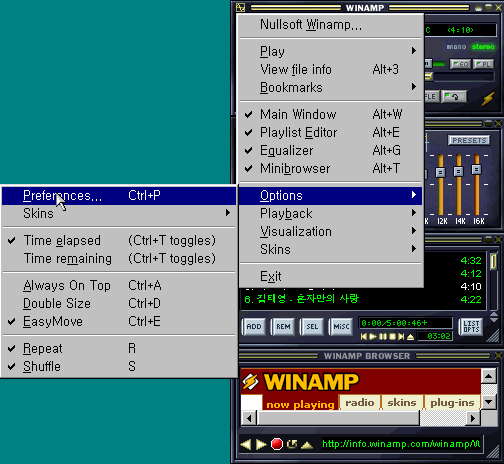This screenshot has width=504, height=464.
Task: Click the scroll-down arrow beside LIST OPTS
Action: (x=494, y=319)
